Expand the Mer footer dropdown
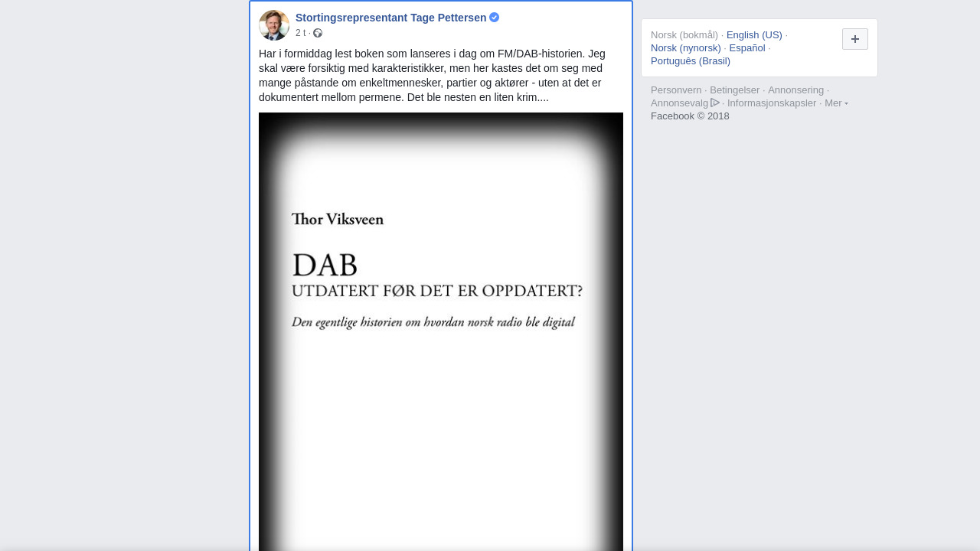Screen dimensions: 980x551 tap(836, 103)
